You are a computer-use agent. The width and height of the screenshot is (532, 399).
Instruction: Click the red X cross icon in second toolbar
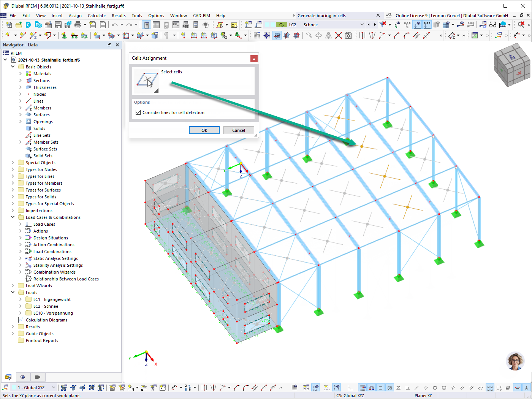[x=338, y=35]
